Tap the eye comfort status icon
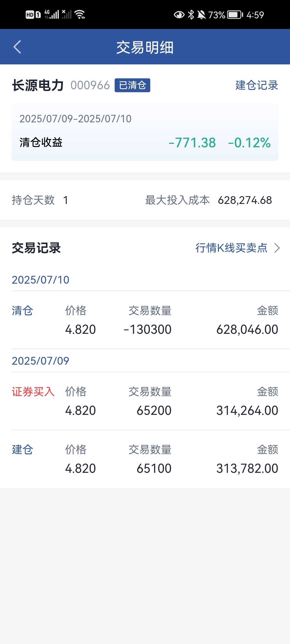The height and width of the screenshot is (644, 290). point(179,15)
